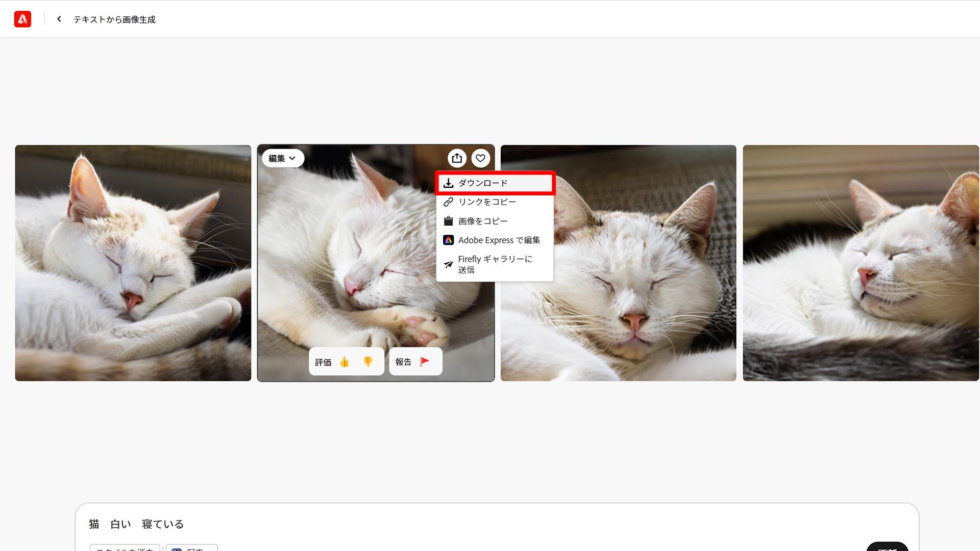Click the Adobe Firefly logo icon
Viewport: 980px width, 551px height.
click(22, 19)
